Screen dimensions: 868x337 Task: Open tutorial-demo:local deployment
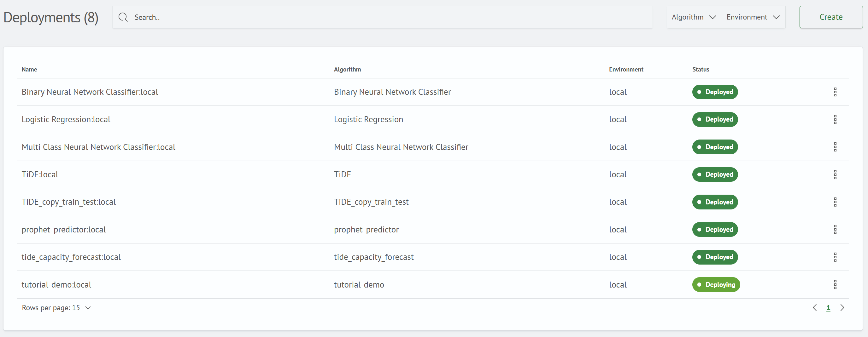(56, 284)
